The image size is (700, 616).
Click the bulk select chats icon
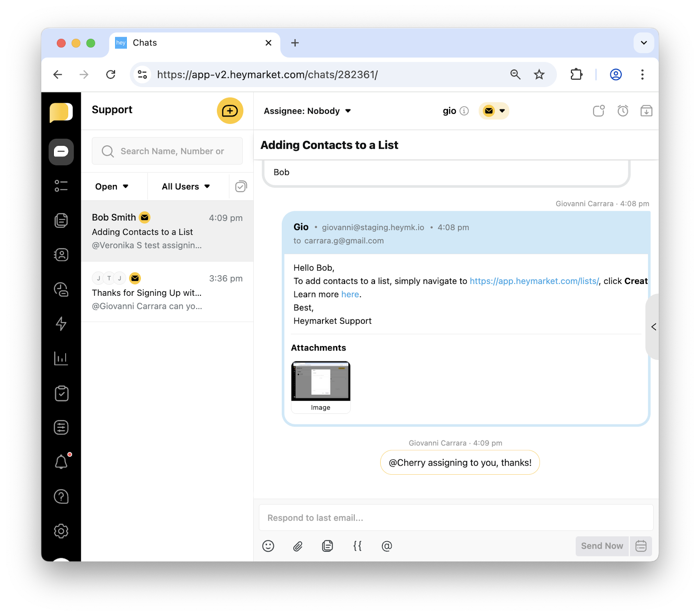(241, 186)
